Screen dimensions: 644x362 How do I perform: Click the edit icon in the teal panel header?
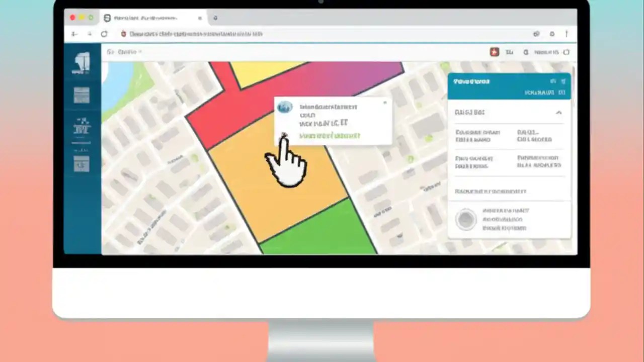click(x=553, y=81)
